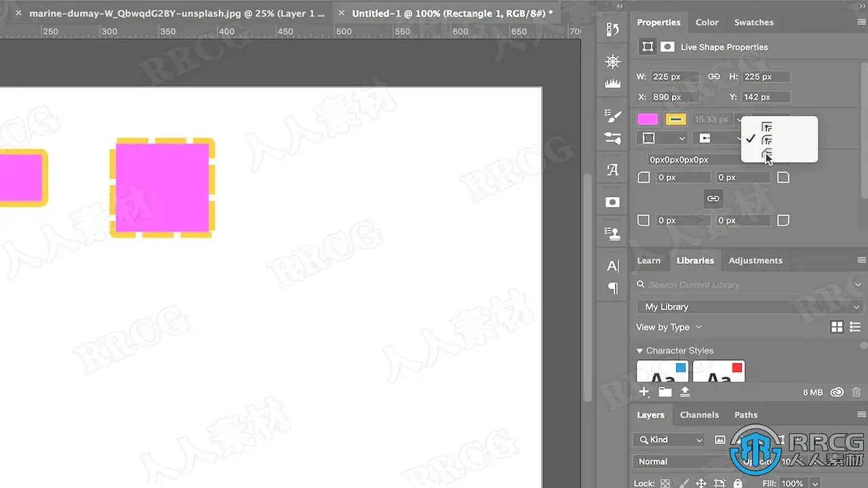Select the bevel join option under cursor
The height and width of the screenshot is (488, 868).
[767, 154]
